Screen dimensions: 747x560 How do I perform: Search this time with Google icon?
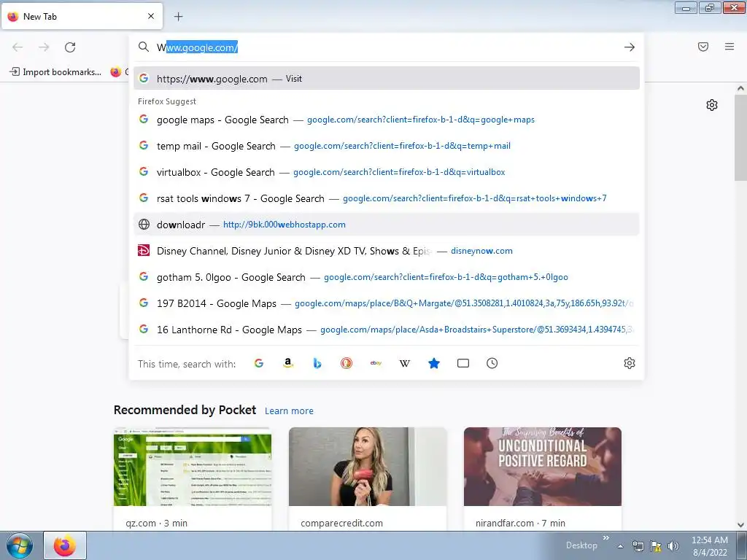259,363
